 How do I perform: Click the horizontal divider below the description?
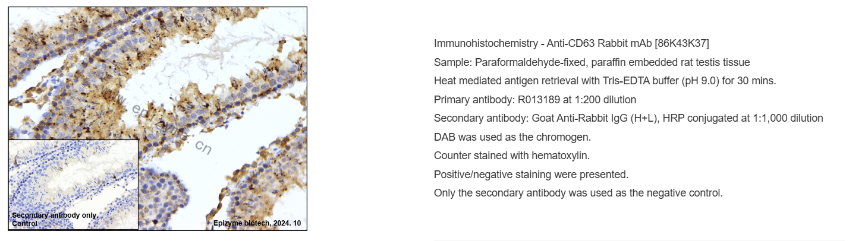[639, 240]
